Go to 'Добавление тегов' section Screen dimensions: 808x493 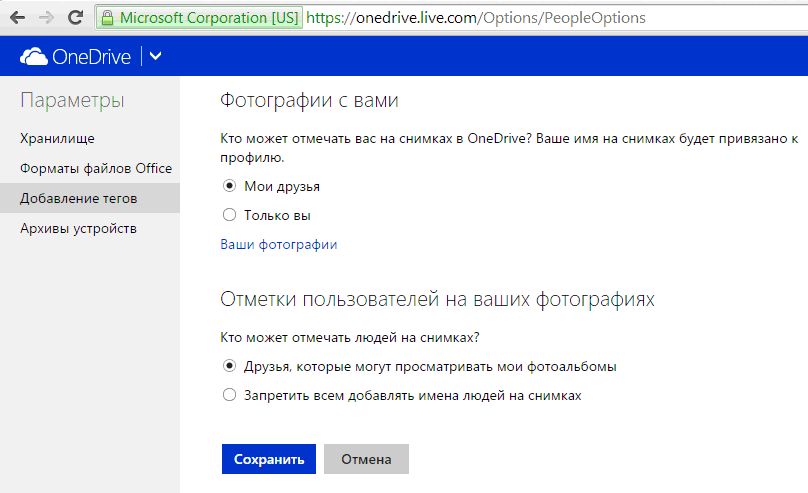90,198
